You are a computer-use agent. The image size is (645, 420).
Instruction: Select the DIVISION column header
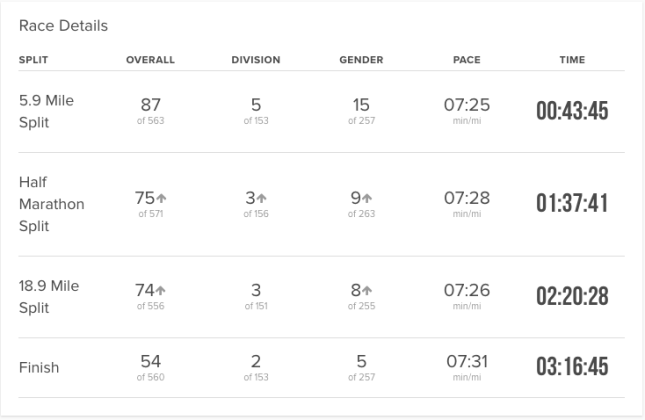(256, 60)
